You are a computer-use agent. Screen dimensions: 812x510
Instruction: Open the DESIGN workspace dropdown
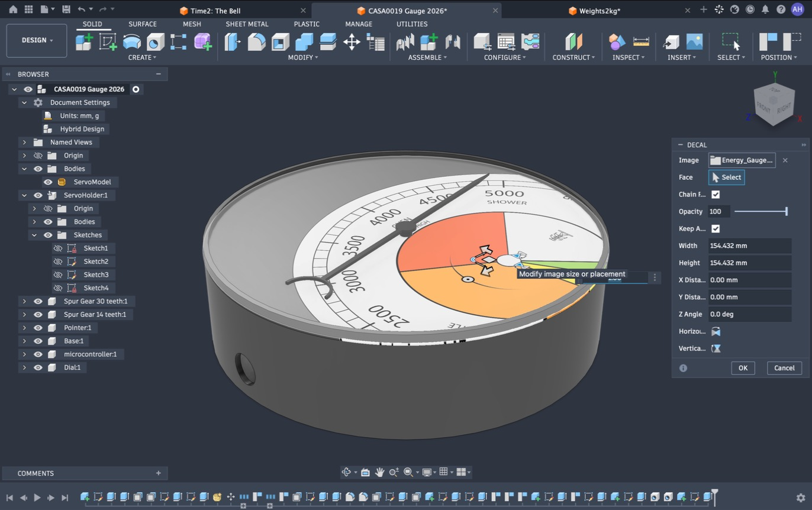pos(37,40)
